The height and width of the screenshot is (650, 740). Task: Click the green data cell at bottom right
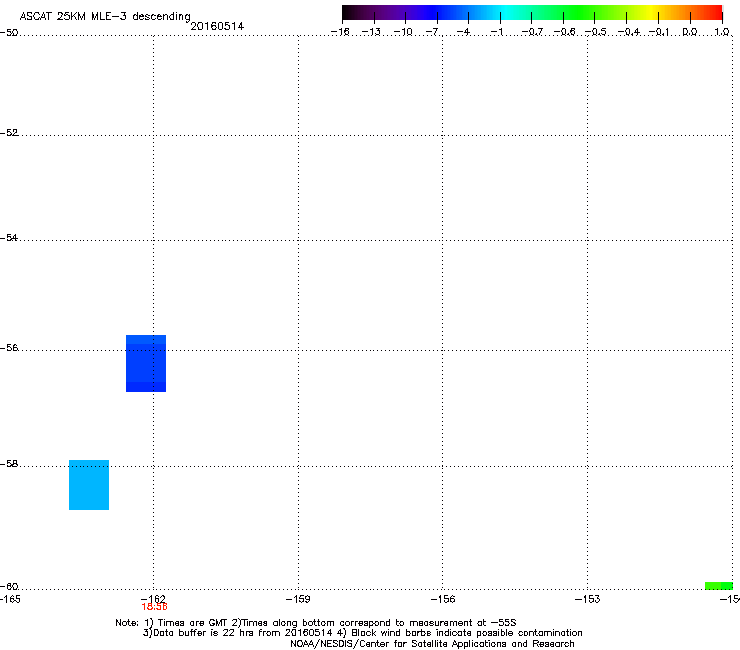click(719, 586)
